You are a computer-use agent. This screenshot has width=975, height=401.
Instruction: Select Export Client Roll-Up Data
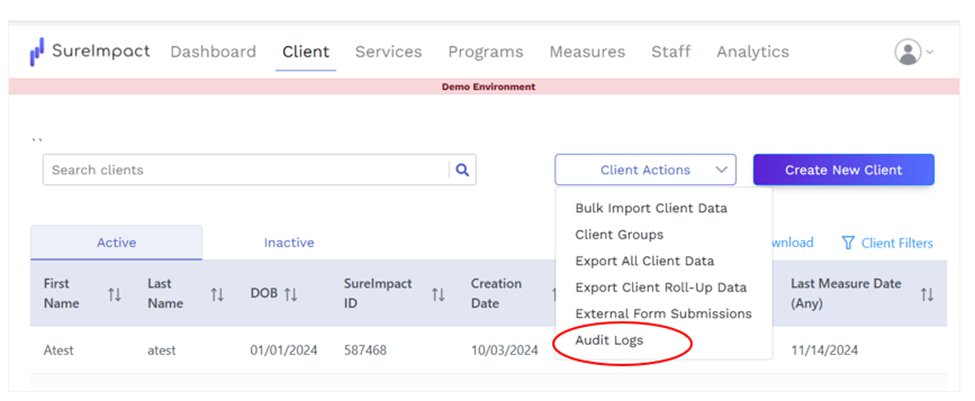tap(661, 287)
